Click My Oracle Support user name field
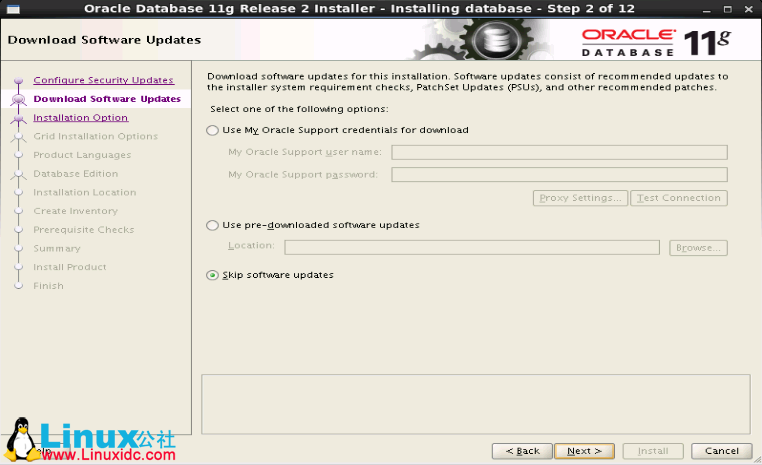This screenshot has width=762, height=465. pos(559,153)
